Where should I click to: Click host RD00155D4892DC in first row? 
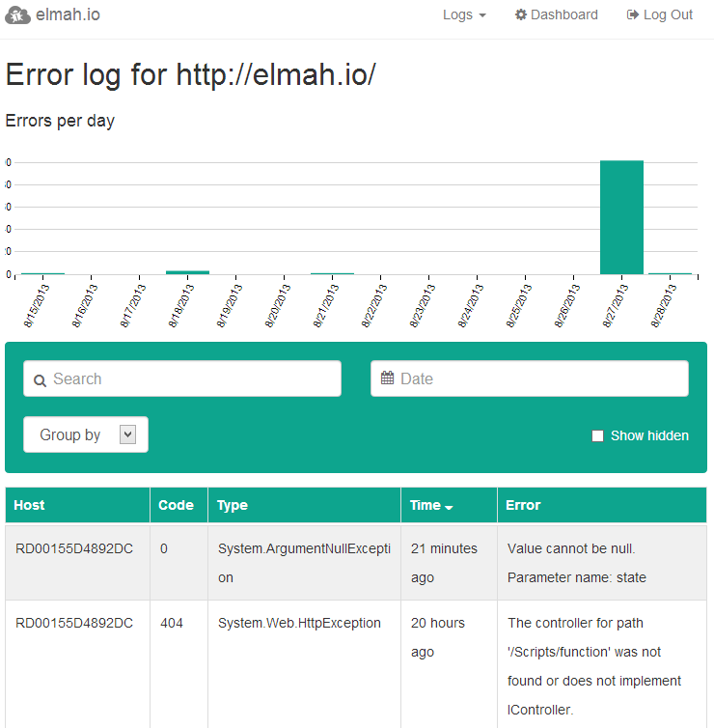(74, 548)
